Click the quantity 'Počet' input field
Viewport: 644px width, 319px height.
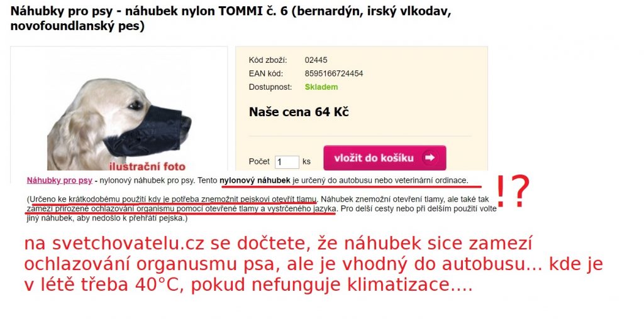point(287,162)
